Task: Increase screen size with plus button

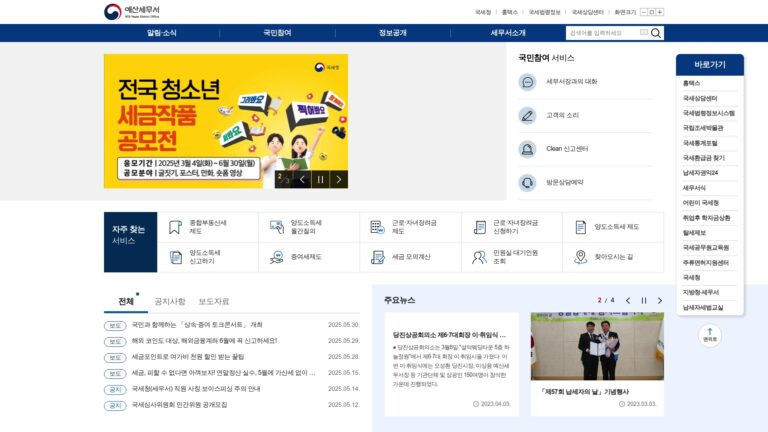Action: (660, 12)
